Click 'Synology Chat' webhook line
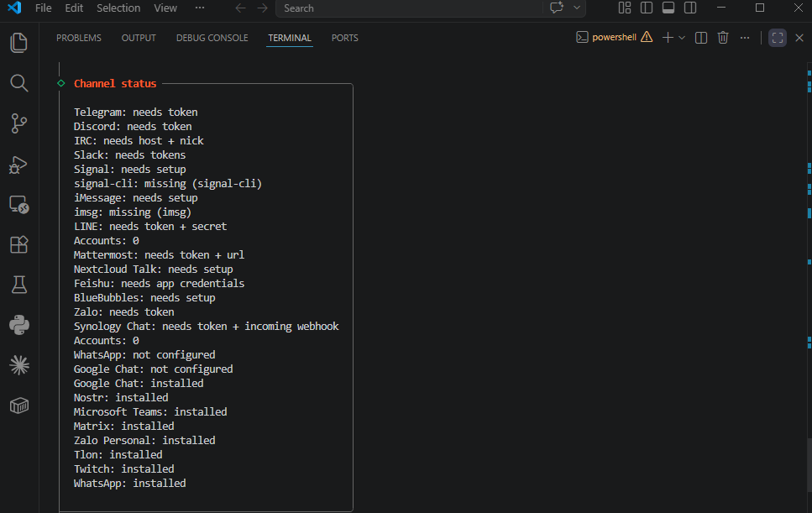The height and width of the screenshot is (513, 812). pyautogui.click(x=206, y=326)
